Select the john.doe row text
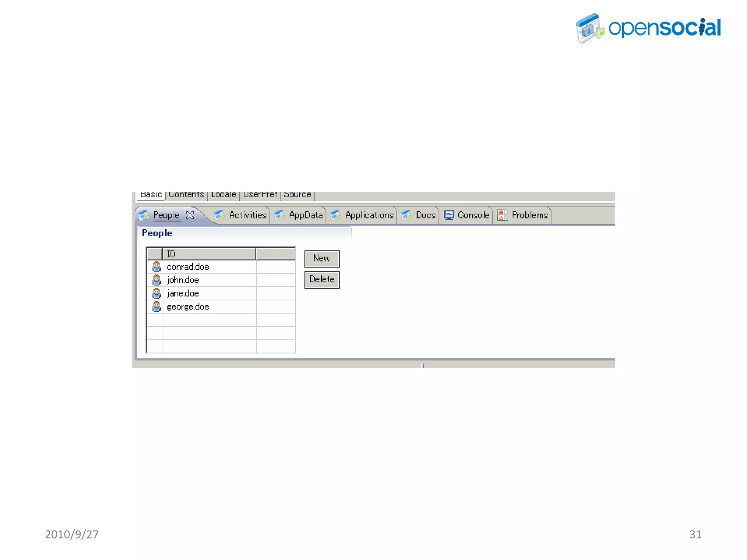The image size is (747, 560). click(183, 280)
